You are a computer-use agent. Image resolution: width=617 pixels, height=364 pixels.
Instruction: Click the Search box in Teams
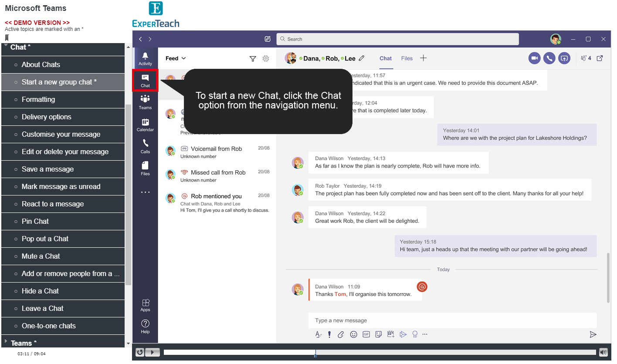397,39
